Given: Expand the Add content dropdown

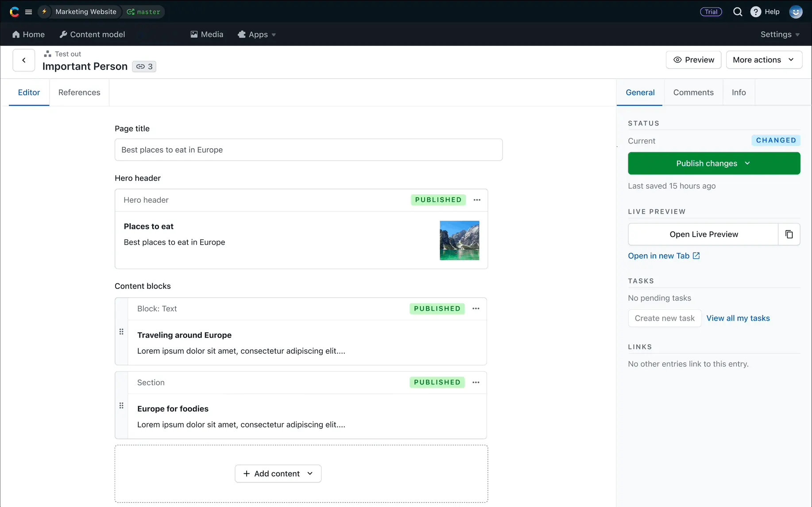Looking at the screenshot, I should (x=278, y=473).
